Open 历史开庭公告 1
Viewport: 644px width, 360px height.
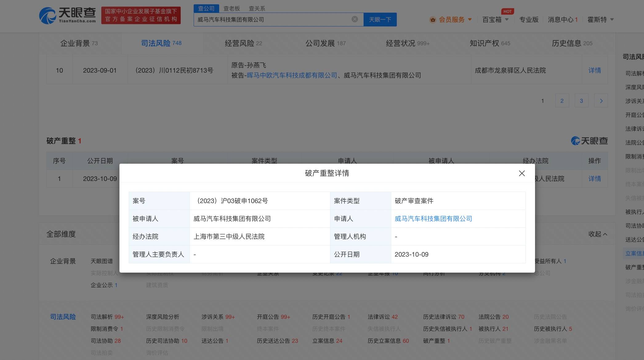tap(331, 317)
